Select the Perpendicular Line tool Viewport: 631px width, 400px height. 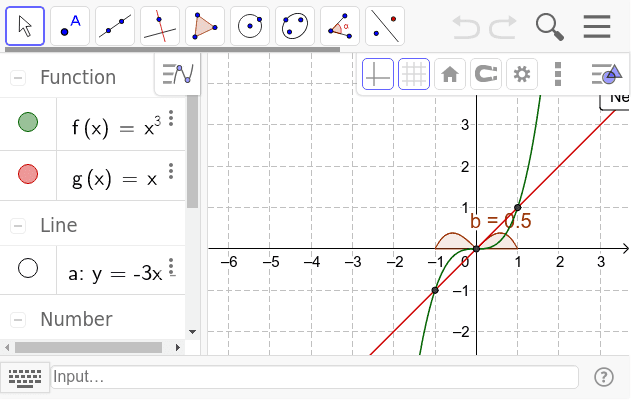tap(160, 26)
